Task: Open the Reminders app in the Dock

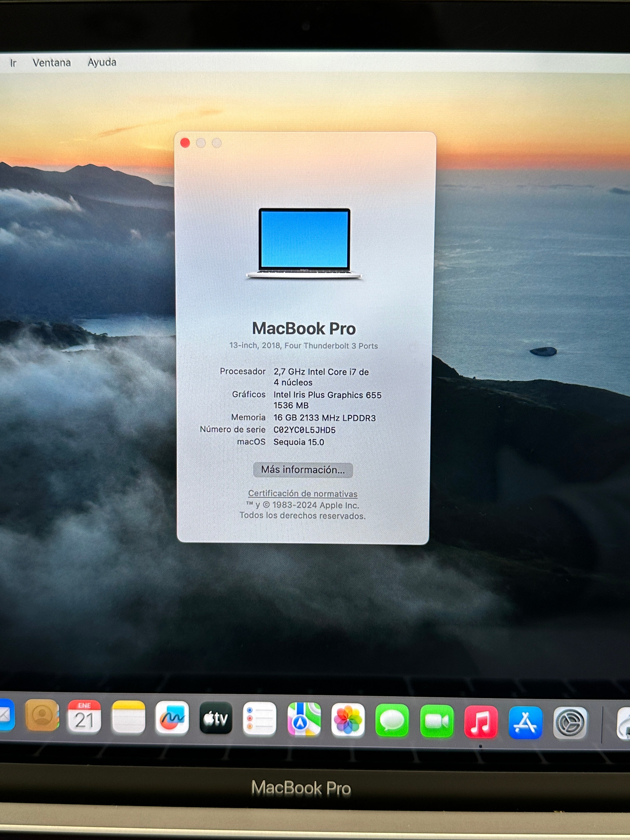Action: coord(260,719)
